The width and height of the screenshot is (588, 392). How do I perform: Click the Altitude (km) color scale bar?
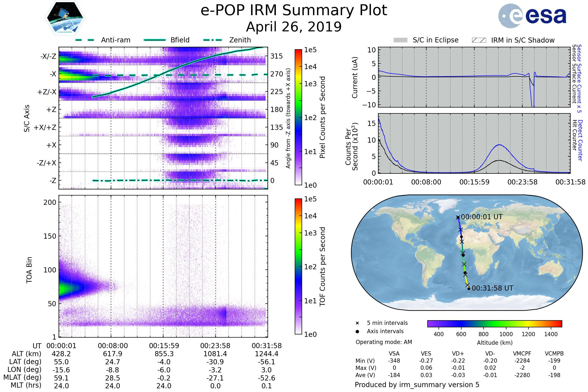[x=494, y=323]
